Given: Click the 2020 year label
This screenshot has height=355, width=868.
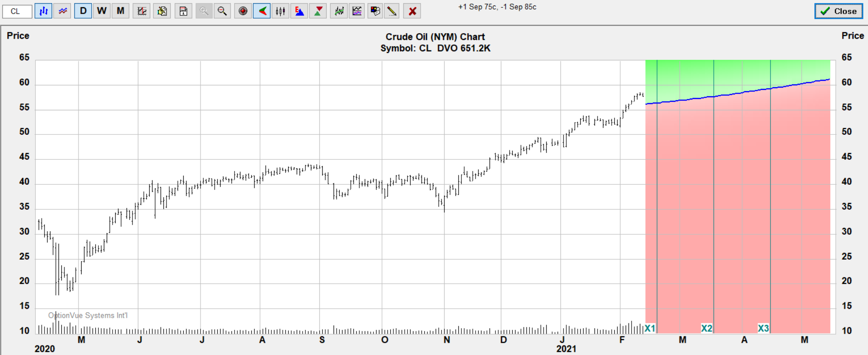Looking at the screenshot, I should [x=44, y=349].
